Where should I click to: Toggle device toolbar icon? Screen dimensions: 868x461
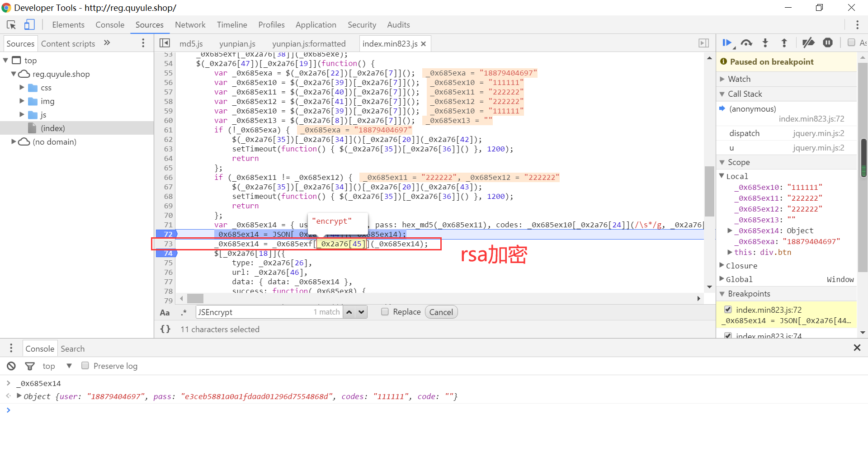[x=29, y=25]
